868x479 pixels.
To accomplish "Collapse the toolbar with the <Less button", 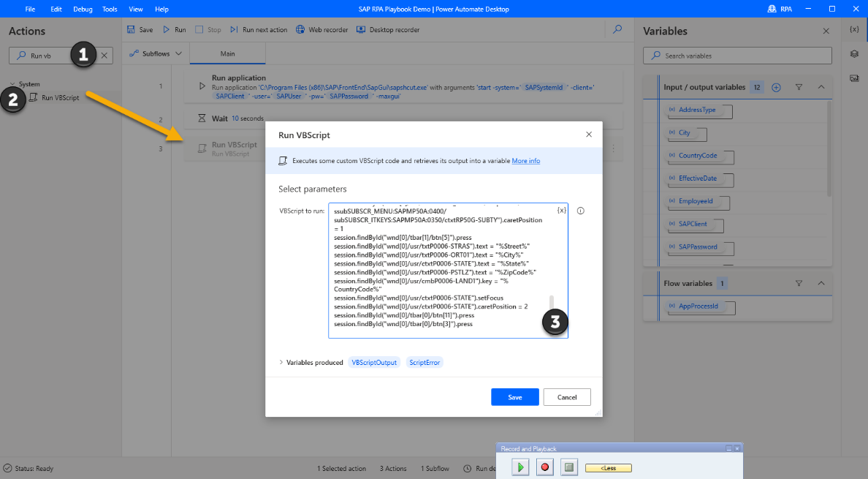I will click(x=609, y=467).
